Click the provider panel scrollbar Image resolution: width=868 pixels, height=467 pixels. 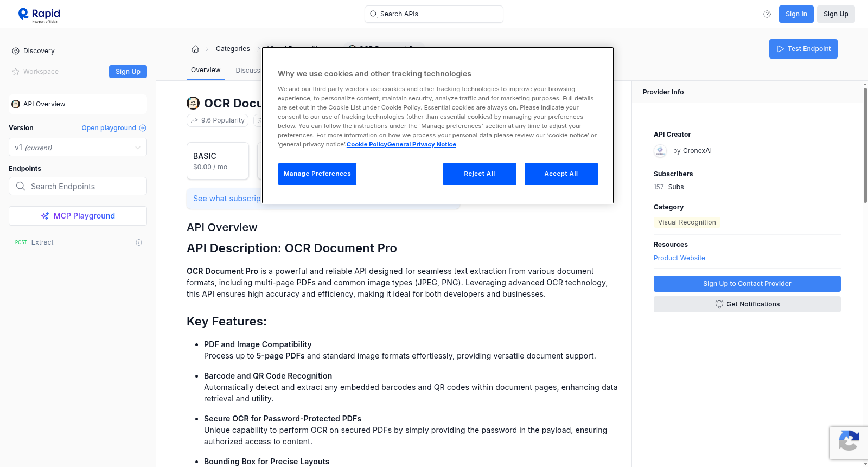tap(865, 144)
